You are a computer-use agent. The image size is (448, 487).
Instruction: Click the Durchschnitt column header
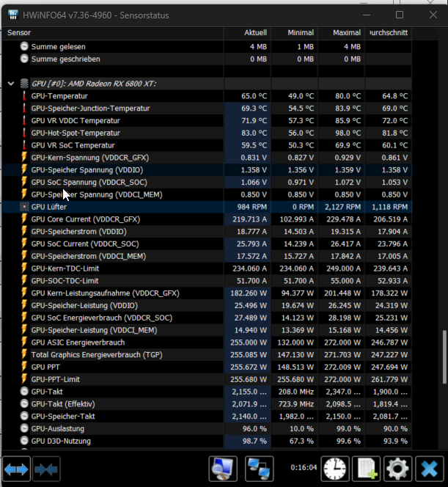389,32
